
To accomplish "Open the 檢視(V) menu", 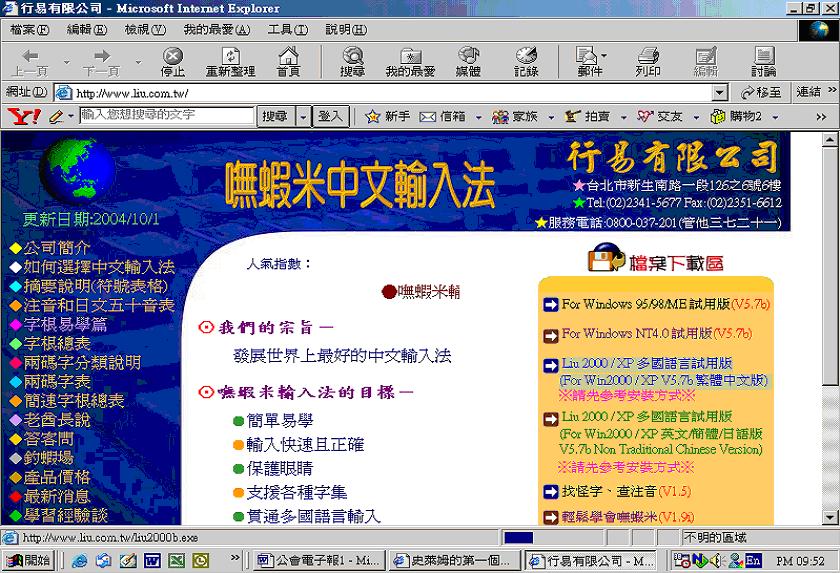I will [x=145, y=30].
